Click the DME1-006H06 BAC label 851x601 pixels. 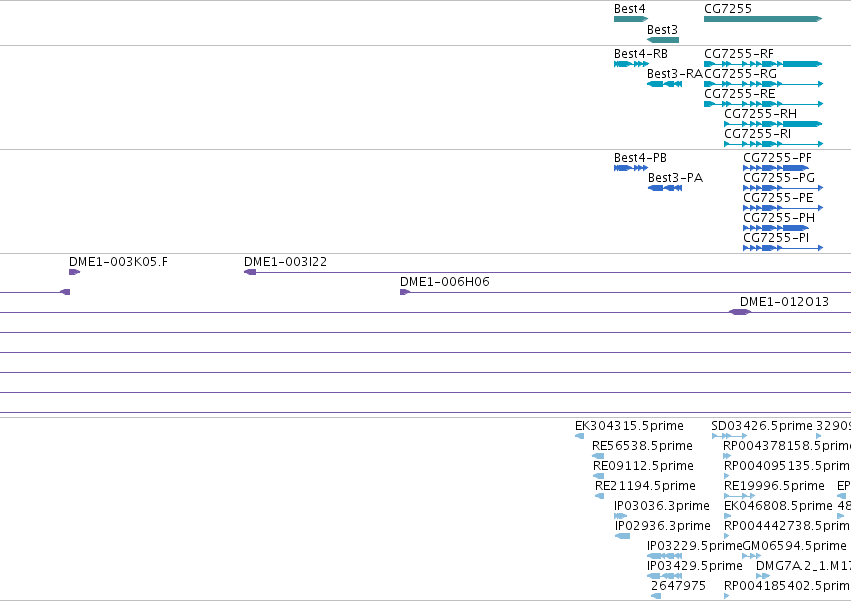(x=444, y=282)
